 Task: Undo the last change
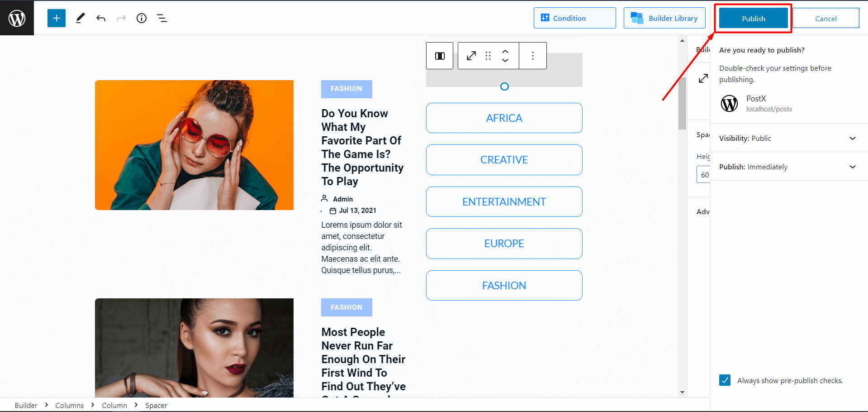coord(101,18)
